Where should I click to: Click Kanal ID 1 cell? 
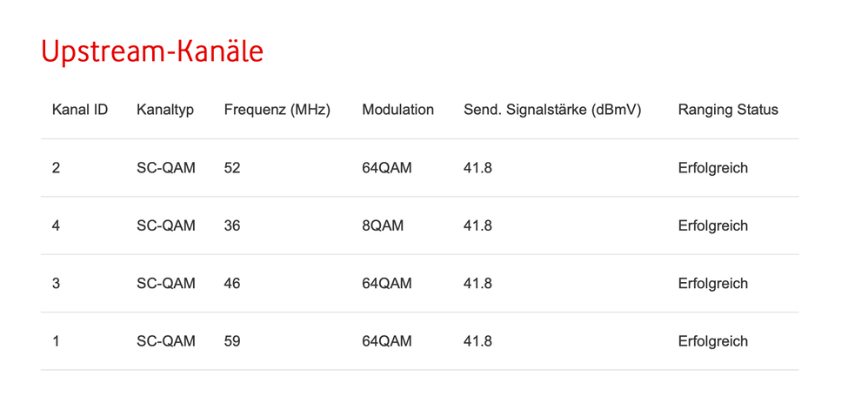pyautogui.click(x=57, y=341)
